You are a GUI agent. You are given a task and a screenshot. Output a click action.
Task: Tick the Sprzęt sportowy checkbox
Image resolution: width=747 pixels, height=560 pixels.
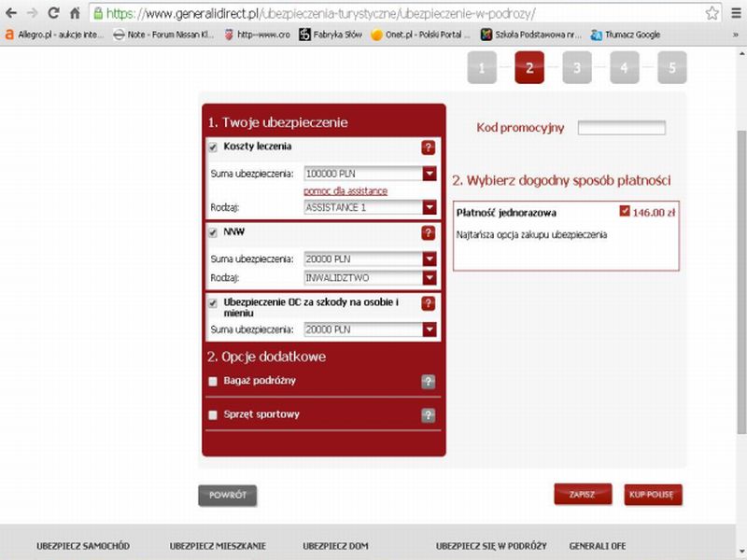[x=213, y=414]
